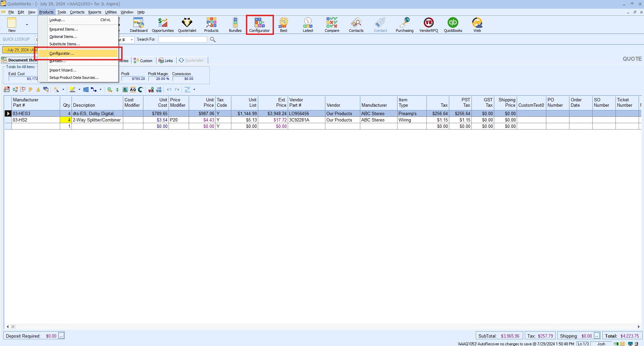The height and width of the screenshot is (346, 644).
Task: Click the Dashboard toolbar icon
Action: tap(138, 25)
